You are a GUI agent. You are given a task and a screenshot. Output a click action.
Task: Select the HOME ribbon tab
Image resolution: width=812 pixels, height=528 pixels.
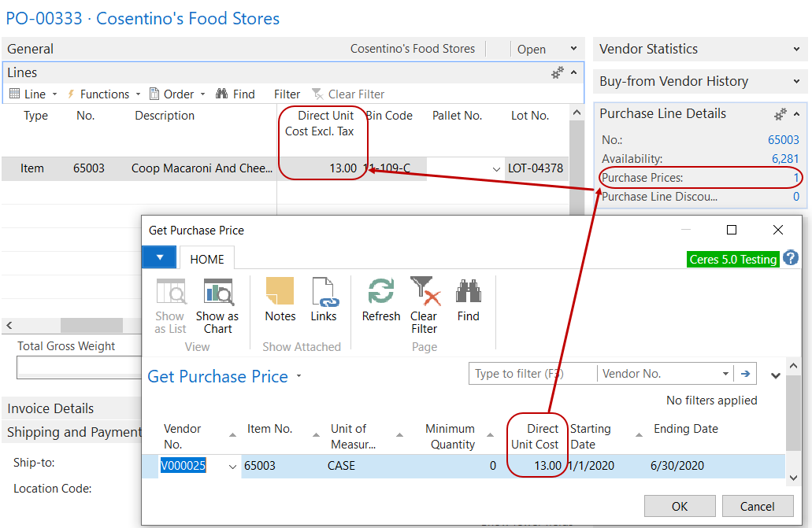(x=206, y=259)
